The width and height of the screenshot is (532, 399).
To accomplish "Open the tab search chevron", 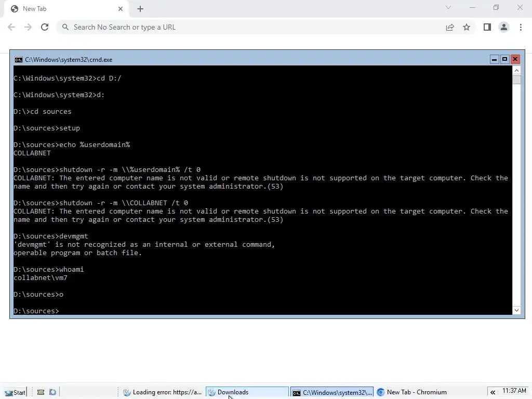I will (448, 7).
